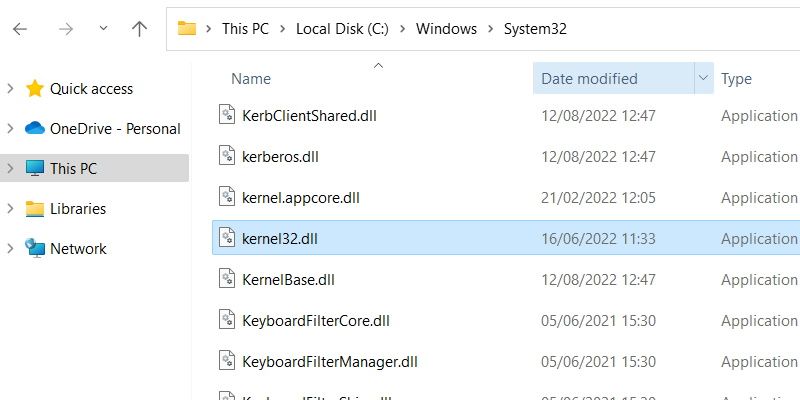The height and width of the screenshot is (400, 800).
Task: Expand the Quick access tree node
Action: [x=10, y=88]
